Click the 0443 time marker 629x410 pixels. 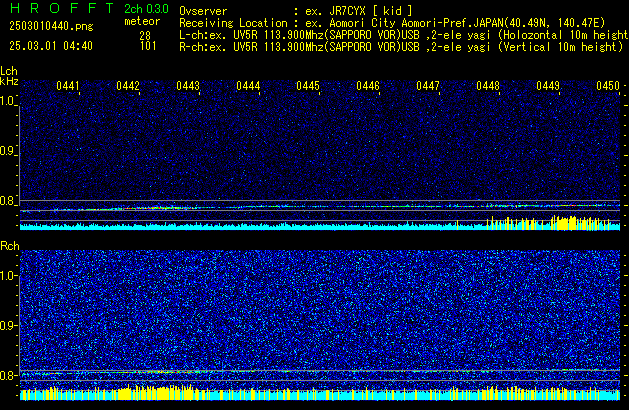click(188, 86)
